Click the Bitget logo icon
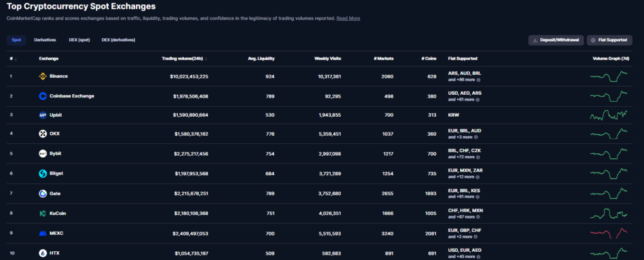 point(43,173)
